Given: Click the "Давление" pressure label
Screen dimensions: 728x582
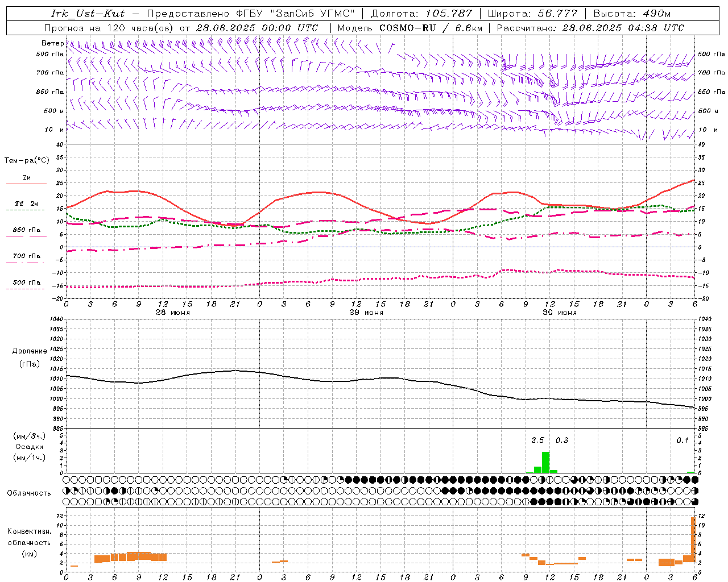Looking at the screenshot, I should click(30, 351).
